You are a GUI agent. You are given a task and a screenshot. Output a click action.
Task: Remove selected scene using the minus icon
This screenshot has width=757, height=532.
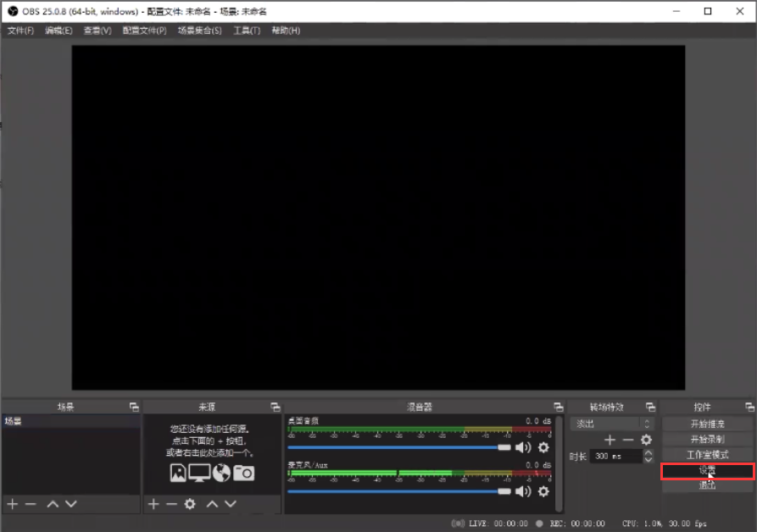pos(30,505)
